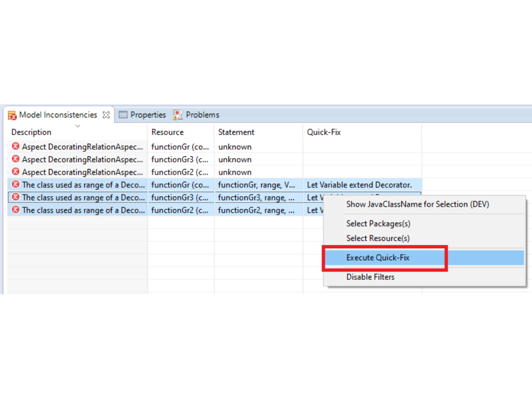532x399 pixels.
Task: Click error icon of the first class-range row
Action: [x=16, y=185]
